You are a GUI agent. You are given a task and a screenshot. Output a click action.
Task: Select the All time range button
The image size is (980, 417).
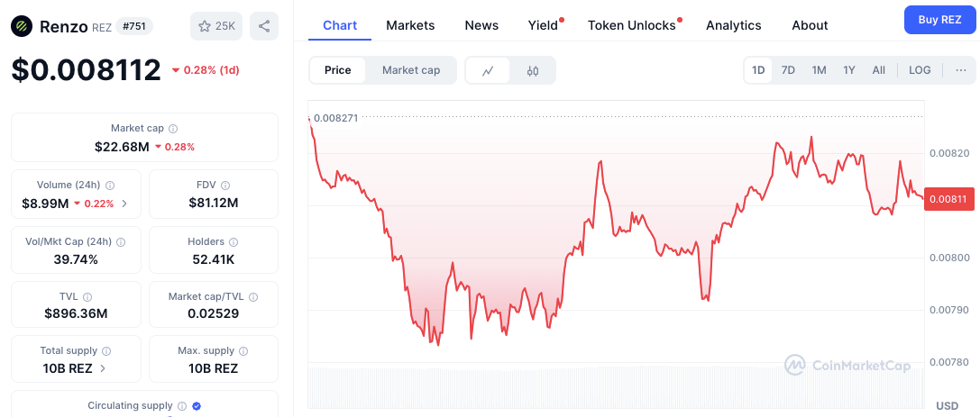coord(878,70)
